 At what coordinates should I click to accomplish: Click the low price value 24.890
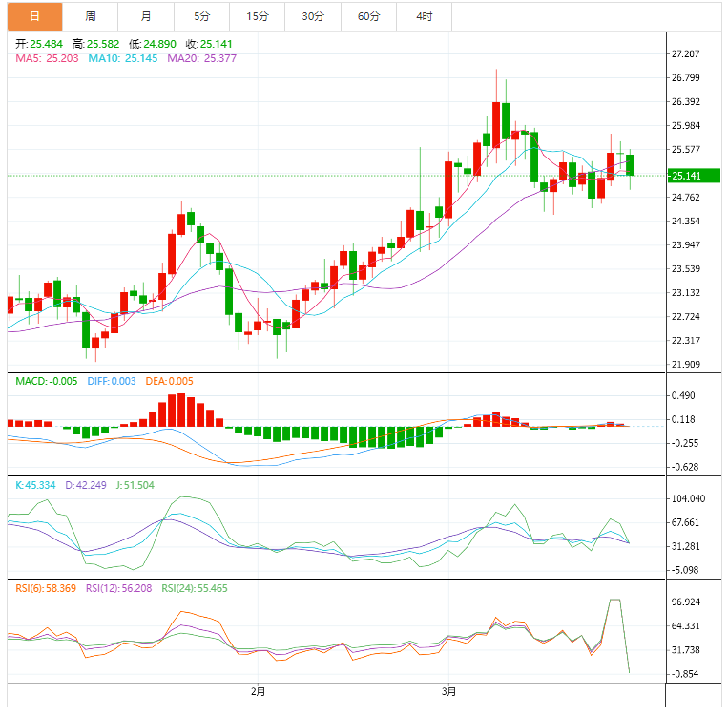pos(159,44)
